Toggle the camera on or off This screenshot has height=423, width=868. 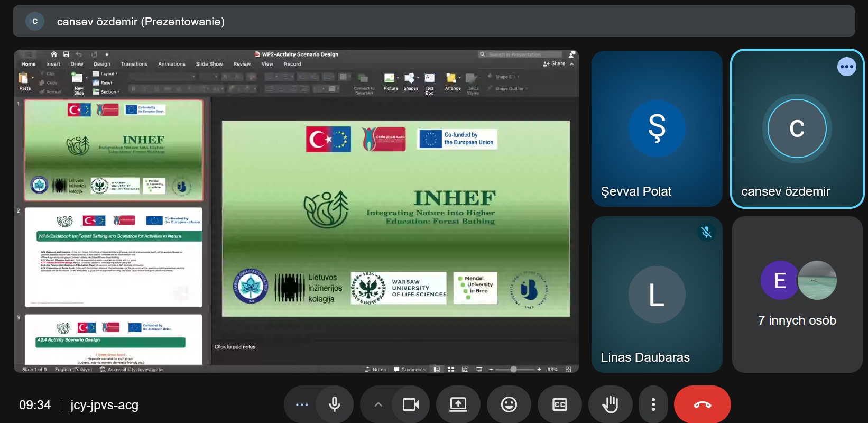coord(410,405)
